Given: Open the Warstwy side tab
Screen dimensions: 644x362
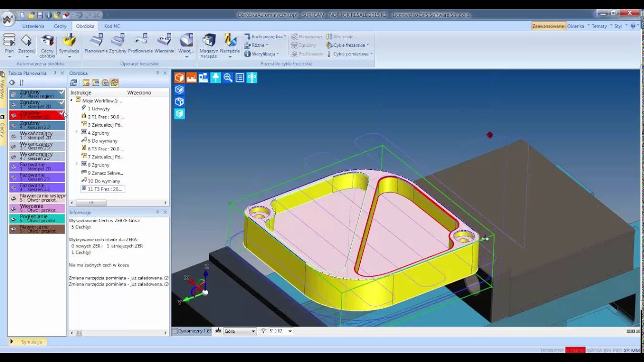Looking at the screenshot, I should coord(3,89).
